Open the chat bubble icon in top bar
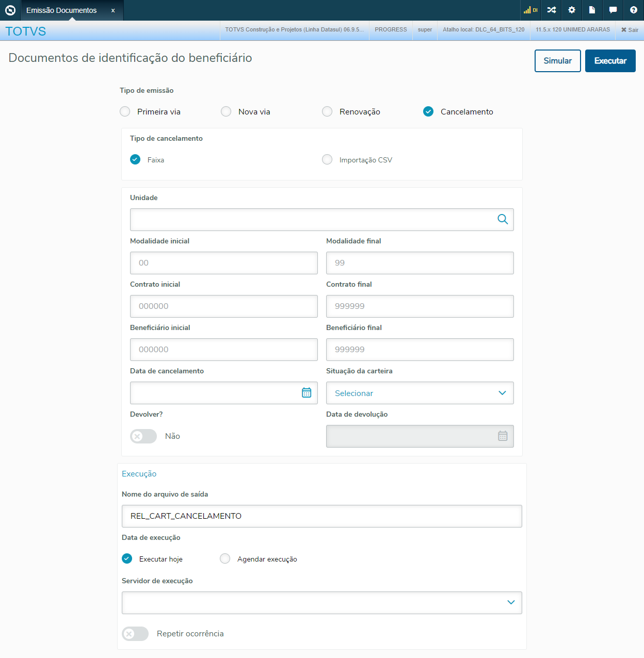Screen dimensions: 644x658 pyautogui.click(x=613, y=10)
